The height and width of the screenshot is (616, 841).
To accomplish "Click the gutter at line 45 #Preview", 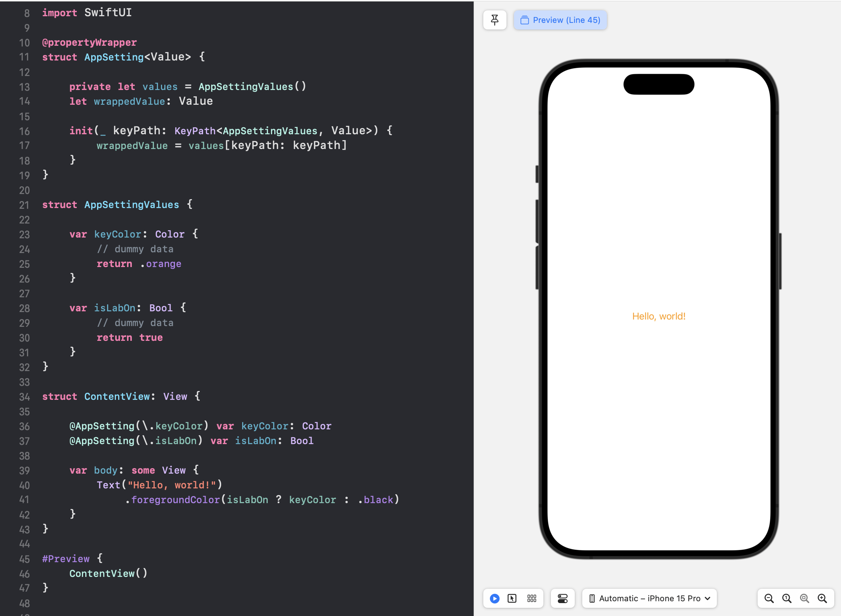I will 24,559.
